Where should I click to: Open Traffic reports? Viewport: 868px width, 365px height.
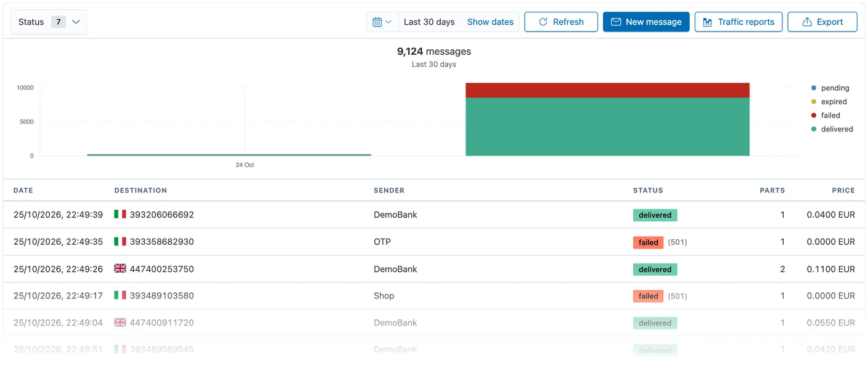tap(739, 22)
